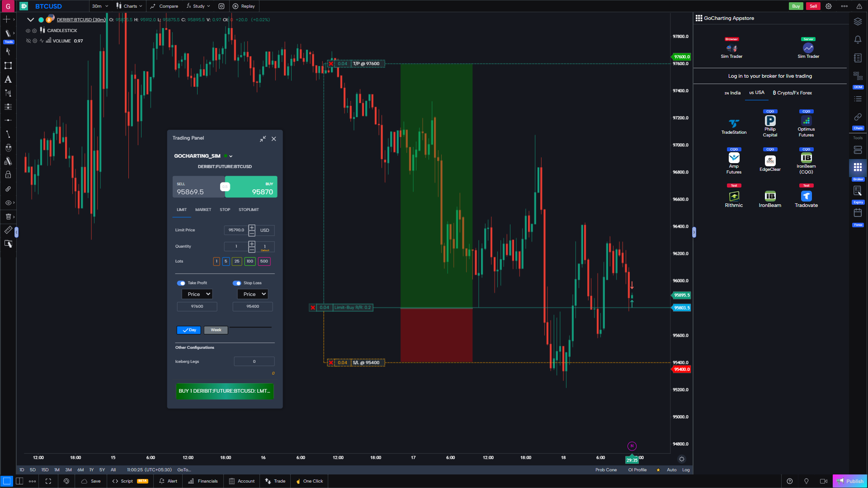This screenshot has height=488, width=868.
Task: Select the Text tool in the drawing toolbar
Action: (8, 80)
